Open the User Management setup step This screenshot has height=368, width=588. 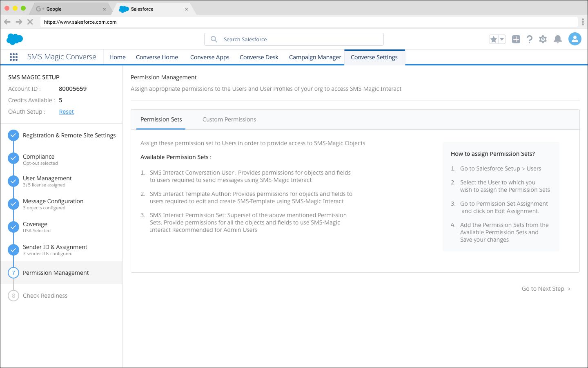[47, 178]
